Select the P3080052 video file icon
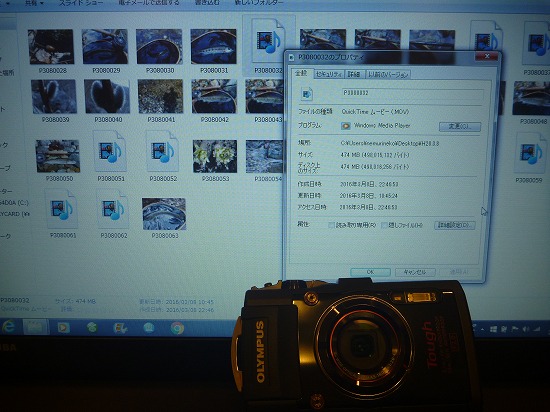Screen dimensions: 550x412 point(162,151)
